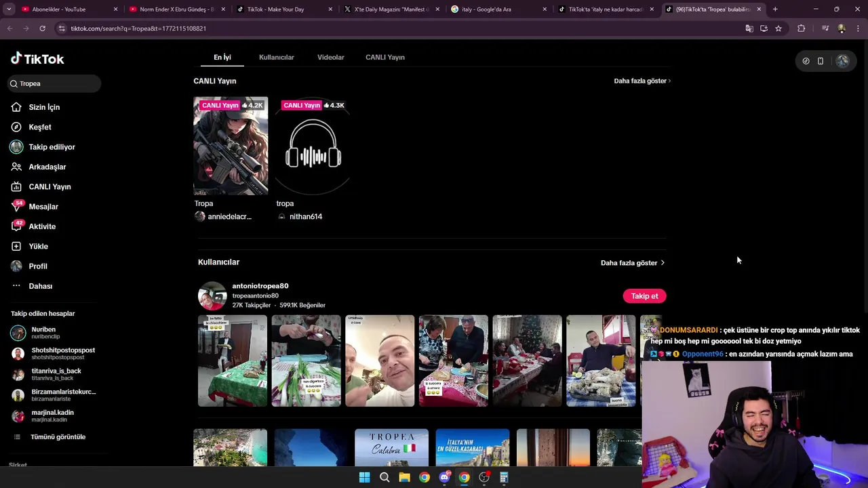Go back in browser history
868x488 pixels.
(x=9, y=28)
